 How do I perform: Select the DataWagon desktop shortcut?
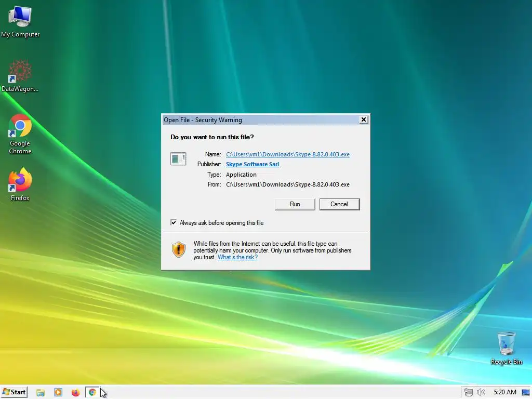point(20,76)
